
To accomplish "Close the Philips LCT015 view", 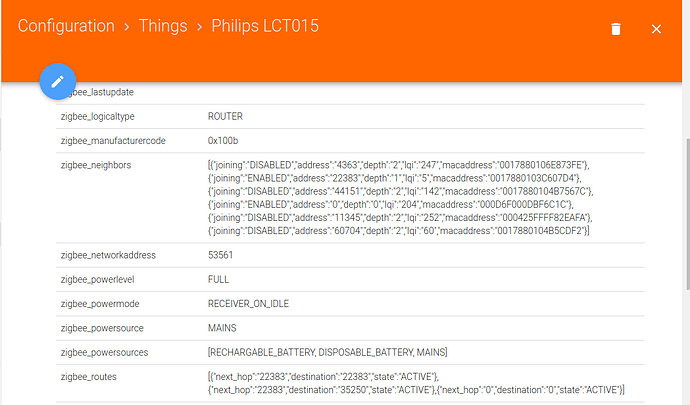I will [x=656, y=29].
